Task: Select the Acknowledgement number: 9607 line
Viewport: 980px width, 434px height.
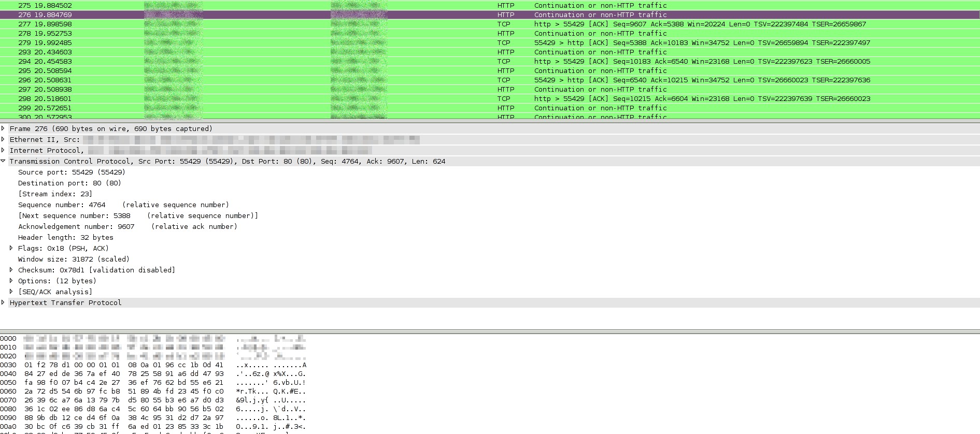Action: 127,226
